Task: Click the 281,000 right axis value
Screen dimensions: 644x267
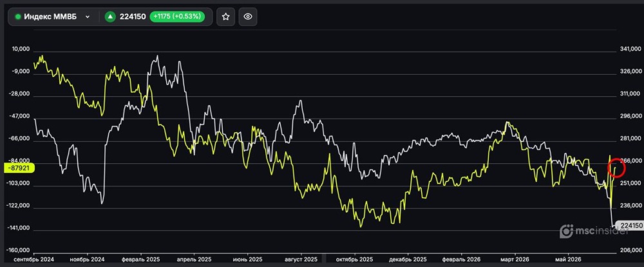Action: point(629,139)
